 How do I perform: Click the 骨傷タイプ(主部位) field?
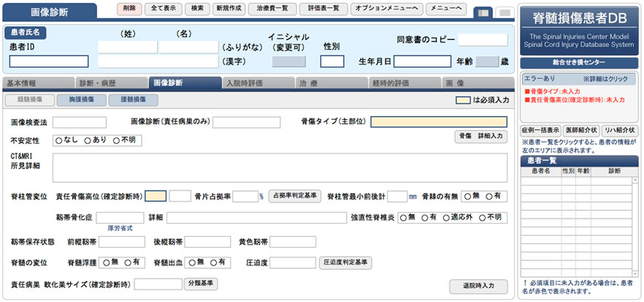click(438, 121)
